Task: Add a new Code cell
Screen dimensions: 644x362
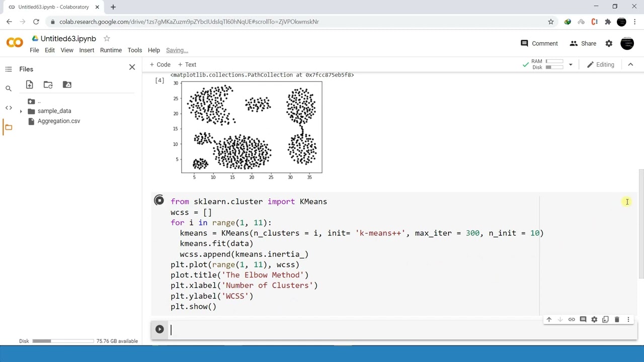Action: [x=160, y=64]
